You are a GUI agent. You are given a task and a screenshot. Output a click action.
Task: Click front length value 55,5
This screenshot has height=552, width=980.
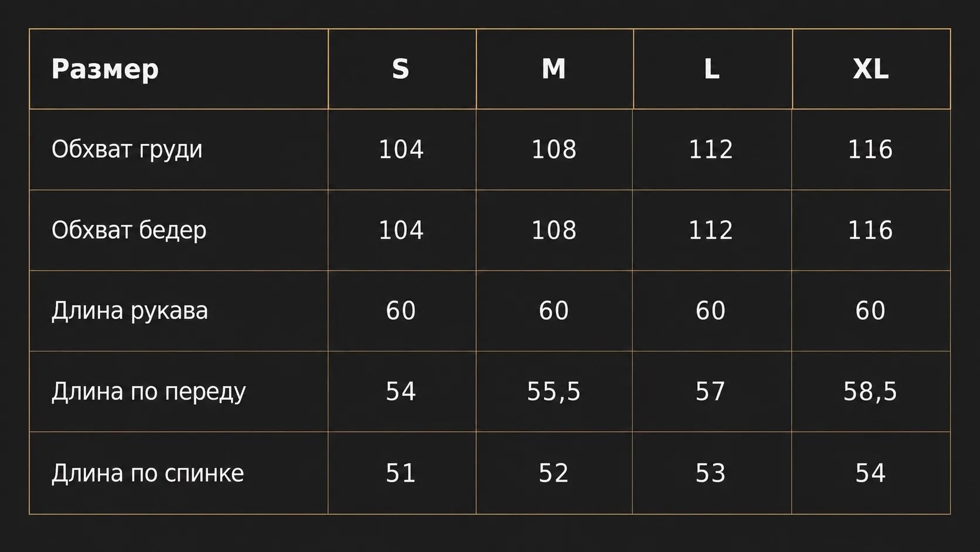point(554,392)
